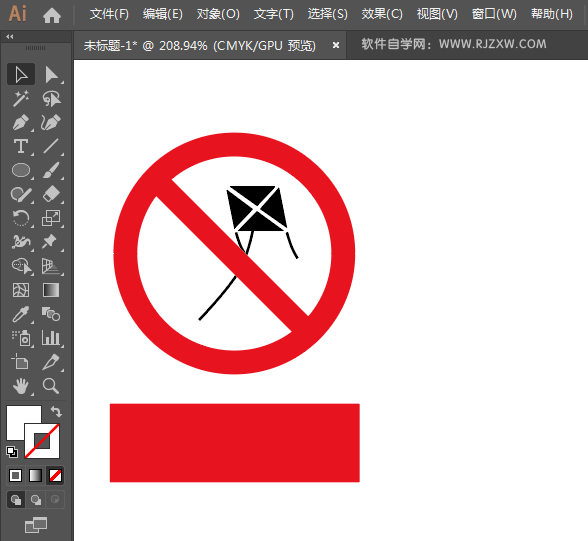588x541 pixels.
Task: Select the Direct Selection tool
Action: coord(51,74)
